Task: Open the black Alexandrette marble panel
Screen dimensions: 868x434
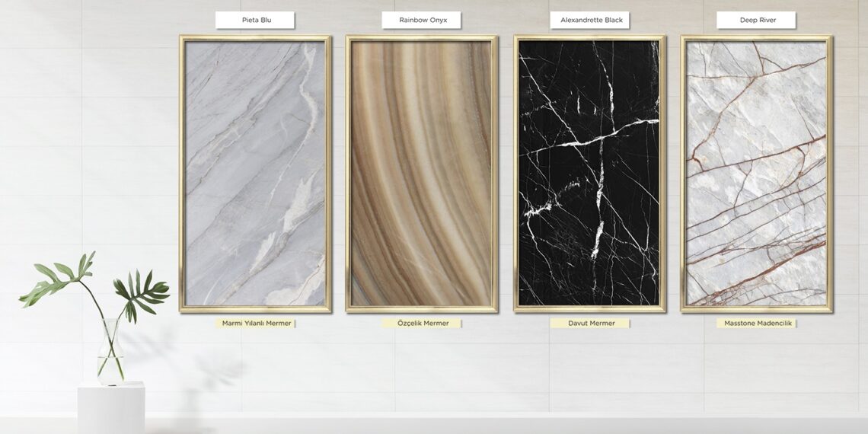Action: pyautogui.click(x=589, y=174)
